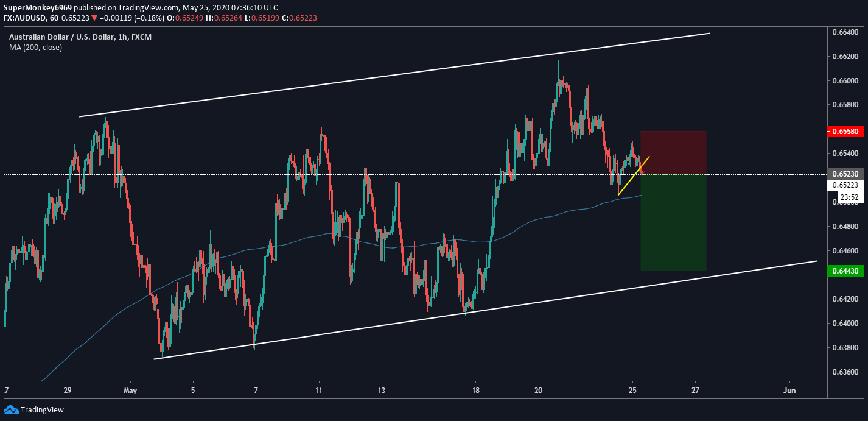Click the 0.65400 price axis label
This screenshot has width=868, height=421.
point(845,154)
